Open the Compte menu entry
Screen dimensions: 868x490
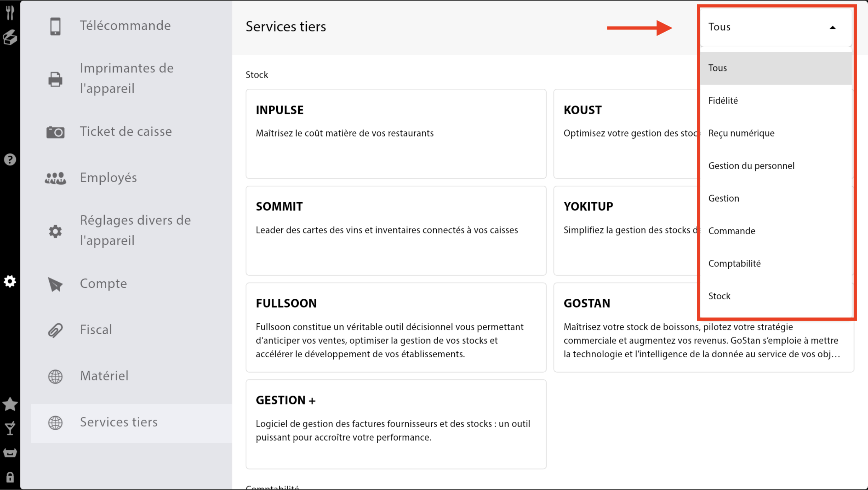click(x=103, y=284)
